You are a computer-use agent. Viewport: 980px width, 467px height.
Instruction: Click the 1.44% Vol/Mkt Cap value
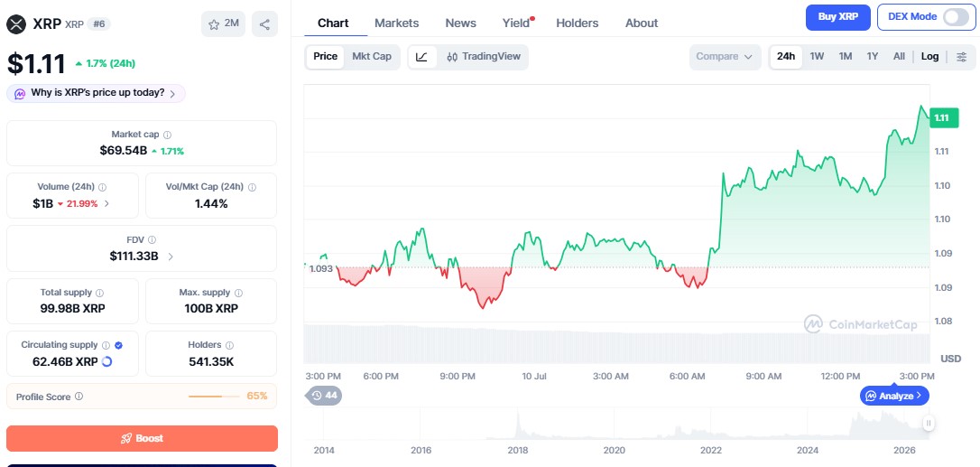211,203
